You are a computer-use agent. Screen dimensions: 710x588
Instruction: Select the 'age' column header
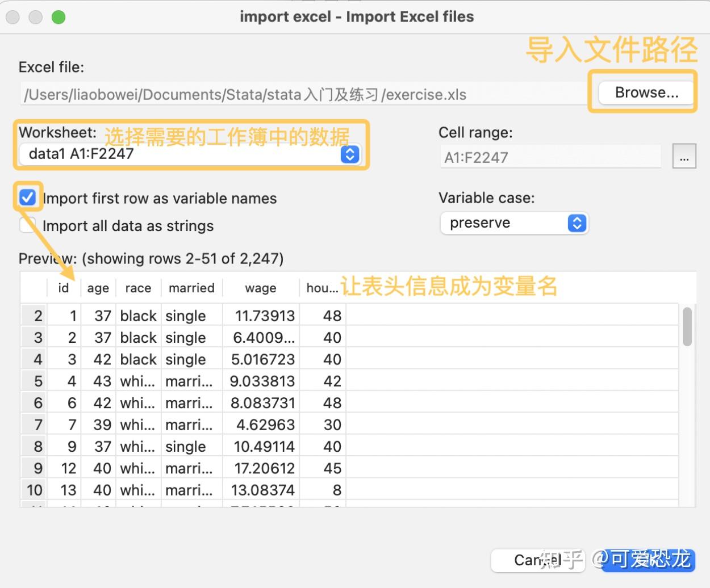click(x=98, y=288)
